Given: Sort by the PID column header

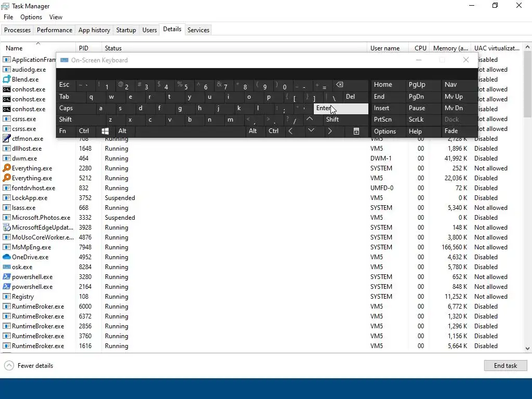Looking at the screenshot, I should [x=88, y=48].
